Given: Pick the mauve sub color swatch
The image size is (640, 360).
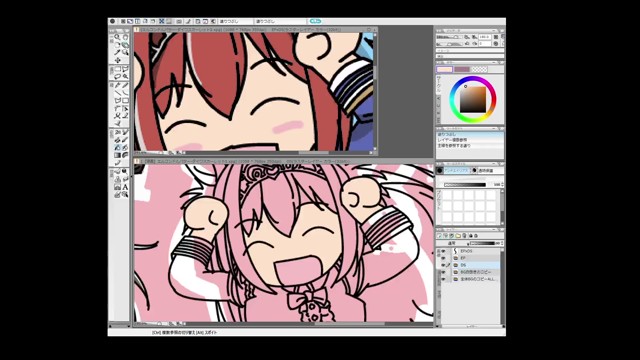Looking at the screenshot, I should [462, 69].
